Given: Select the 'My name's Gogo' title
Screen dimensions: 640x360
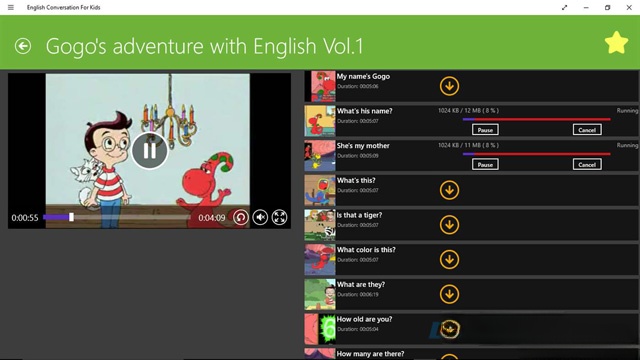Looking at the screenshot, I should click(x=363, y=76).
